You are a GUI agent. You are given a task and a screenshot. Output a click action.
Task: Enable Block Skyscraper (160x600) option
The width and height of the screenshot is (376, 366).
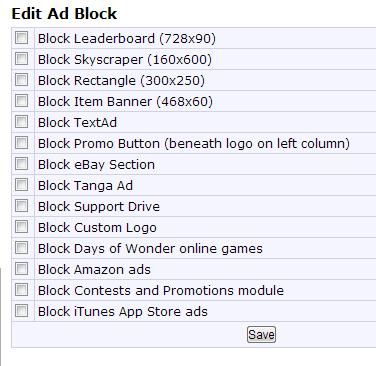[21, 58]
